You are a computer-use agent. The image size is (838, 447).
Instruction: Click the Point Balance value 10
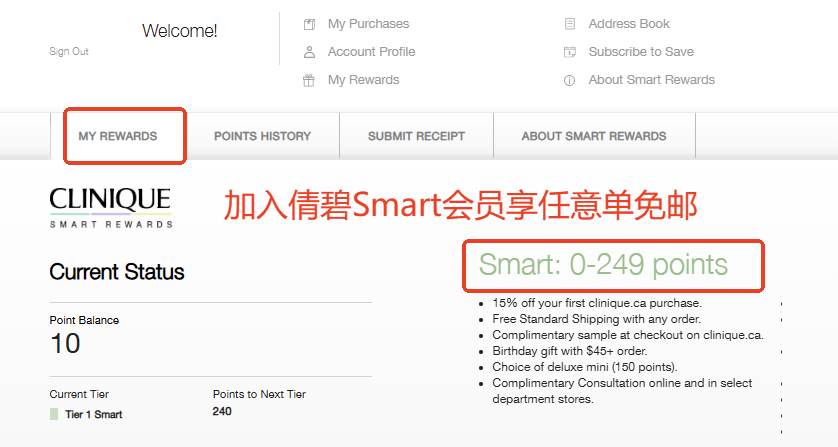point(65,343)
